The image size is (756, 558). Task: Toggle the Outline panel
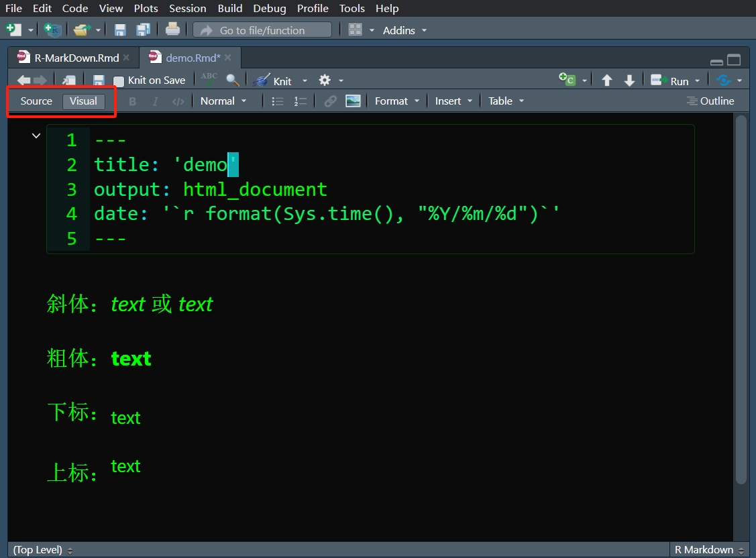pyautogui.click(x=710, y=101)
